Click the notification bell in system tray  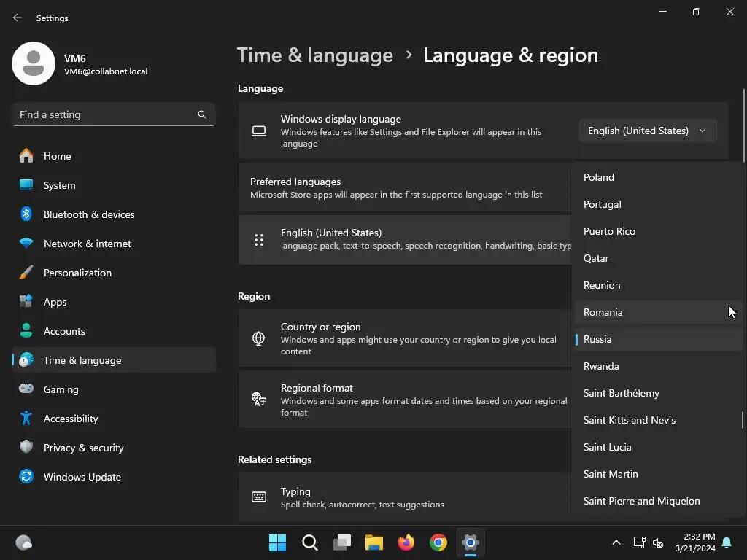pos(727,542)
